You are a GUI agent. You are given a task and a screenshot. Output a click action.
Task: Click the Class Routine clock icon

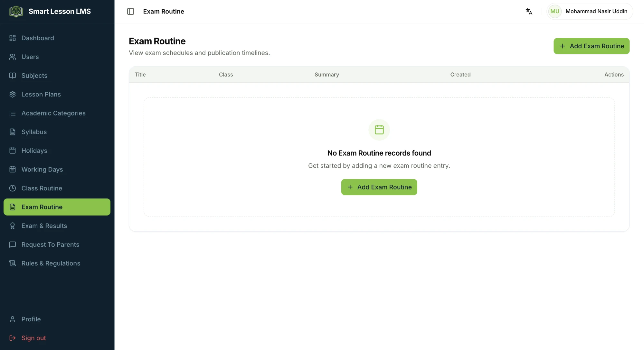pyautogui.click(x=13, y=188)
